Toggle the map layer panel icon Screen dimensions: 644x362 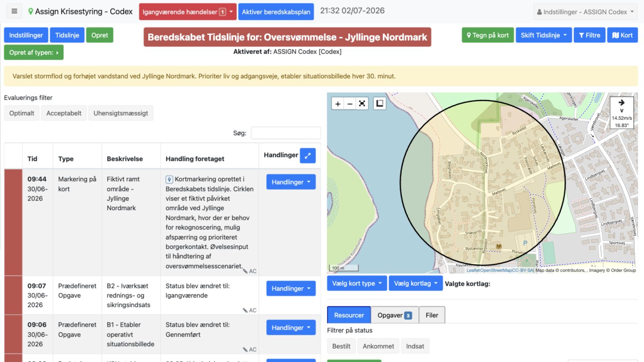coord(380,104)
